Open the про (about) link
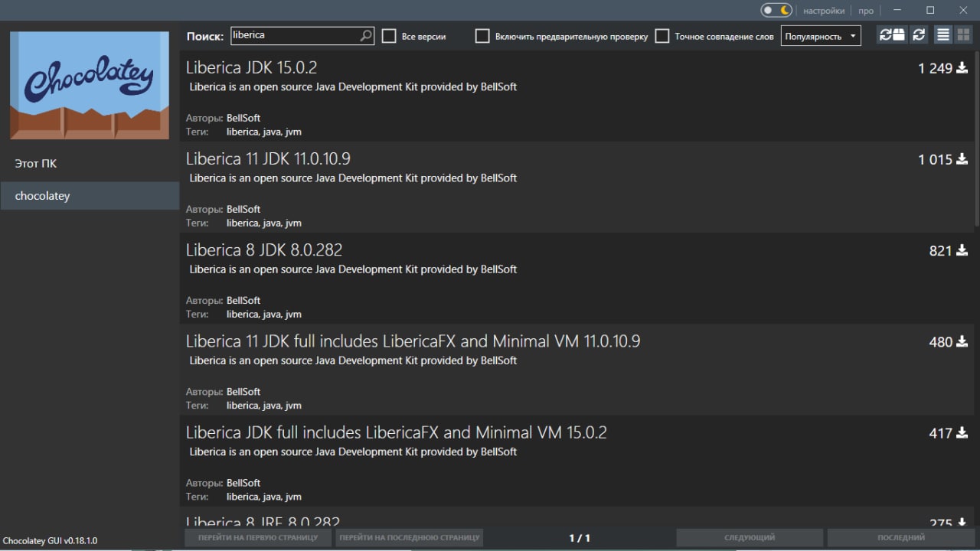Screen dimensions: 980x551 (x=866, y=11)
